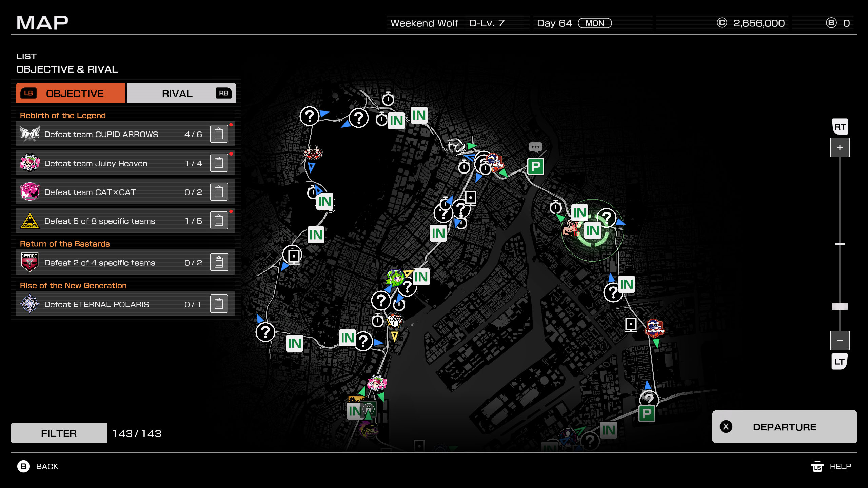Zoom in with the plus button
This screenshot has width=868, height=488.
click(x=840, y=147)
